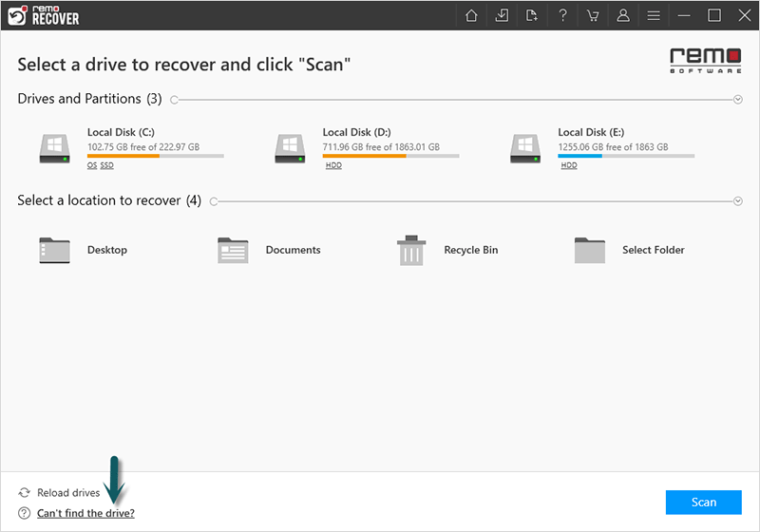Click the question icon beside Can't find drive

pyautogui.click(x=25, y=513)
